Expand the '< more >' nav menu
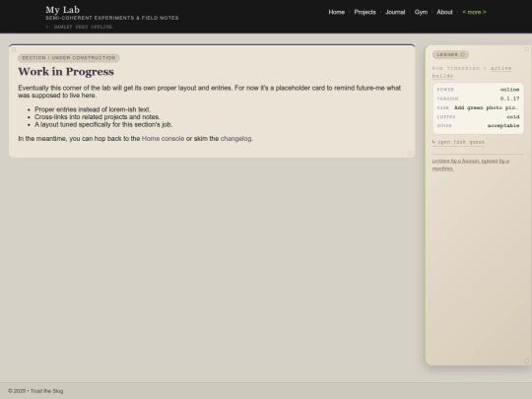532x399 pixels. [x=474, y=12]
